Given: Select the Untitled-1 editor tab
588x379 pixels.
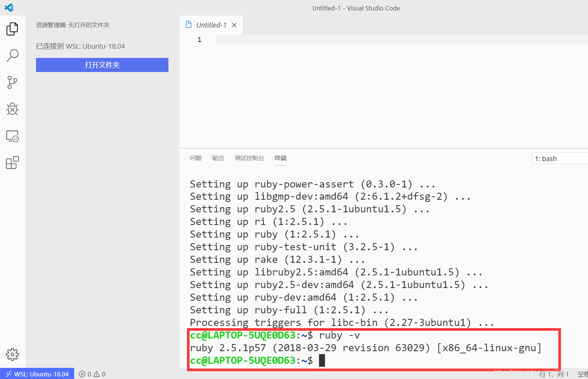Looking at the screenshot, I should click(x=211, y=25).
